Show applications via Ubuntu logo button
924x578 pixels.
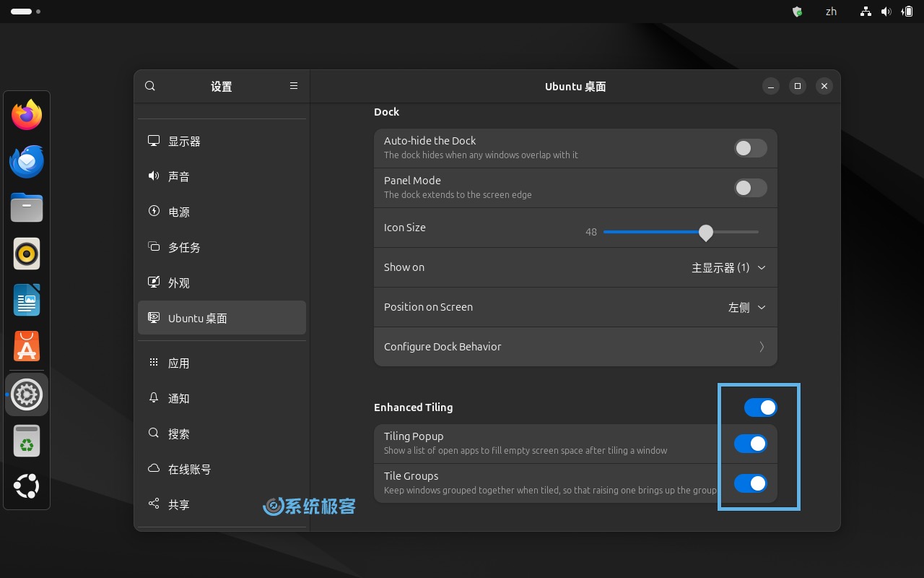click(27, 486)
